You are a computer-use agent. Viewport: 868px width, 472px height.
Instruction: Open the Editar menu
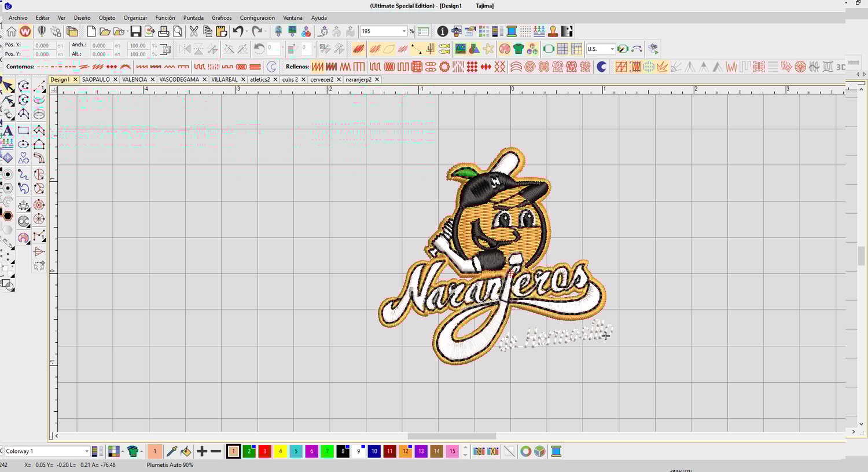pos(43,18)
